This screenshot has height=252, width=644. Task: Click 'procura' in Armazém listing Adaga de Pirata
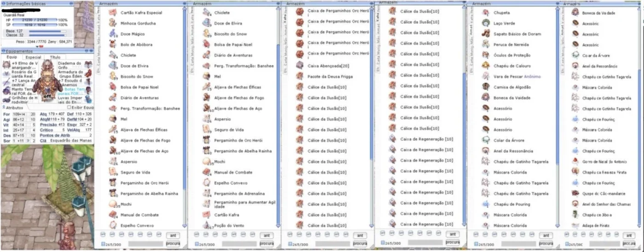(x=628, y=243)
